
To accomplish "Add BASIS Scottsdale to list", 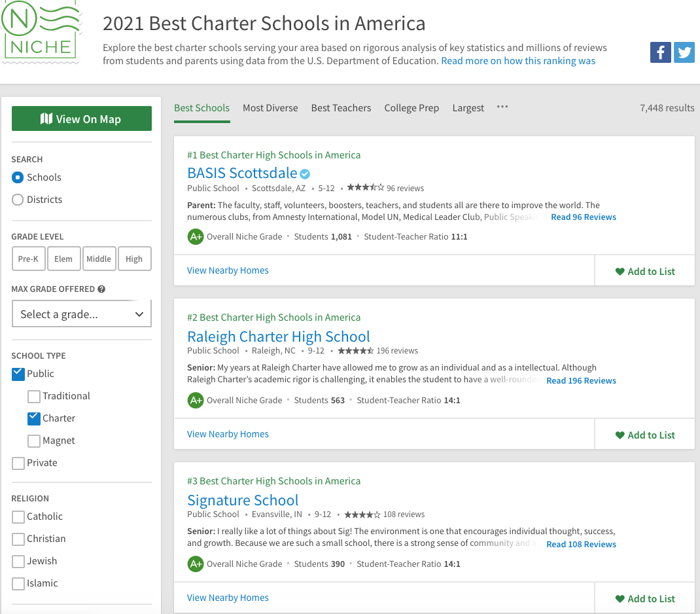I will tap(644, 271).
